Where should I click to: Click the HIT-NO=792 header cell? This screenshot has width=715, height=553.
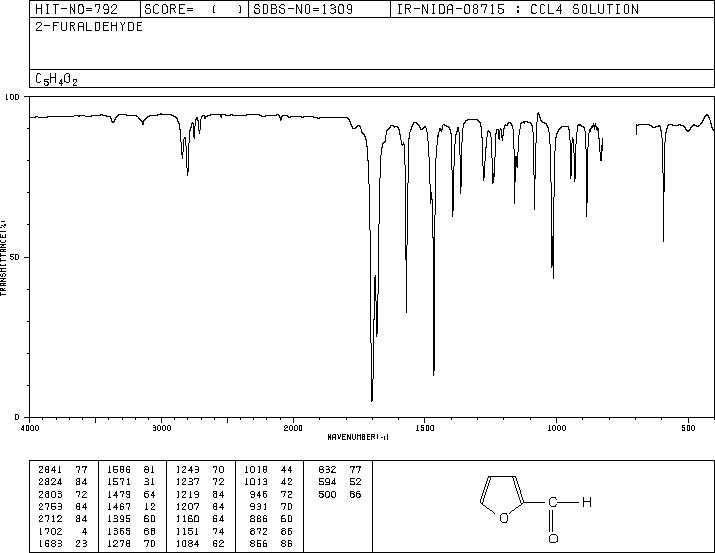click(85, 9)
